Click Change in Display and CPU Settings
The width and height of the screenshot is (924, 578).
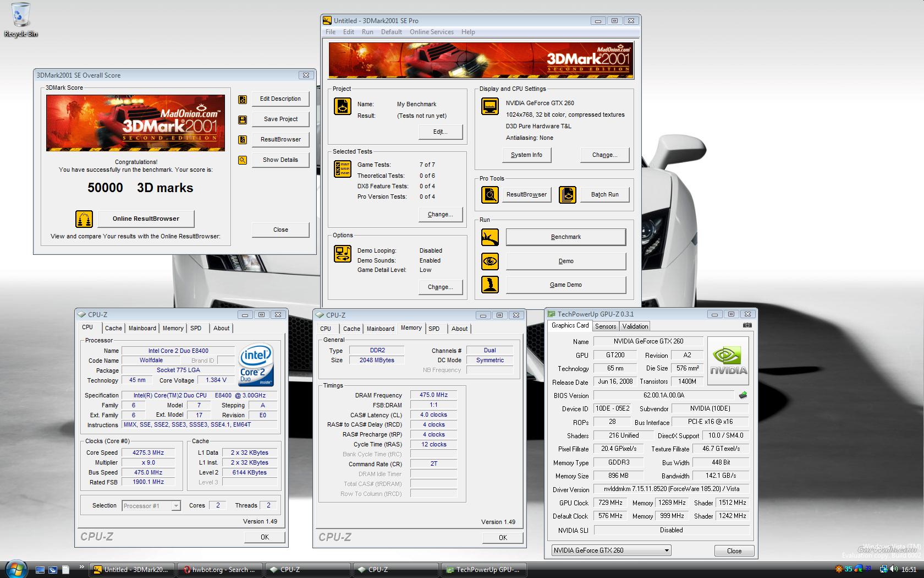[x=604, y=155]
